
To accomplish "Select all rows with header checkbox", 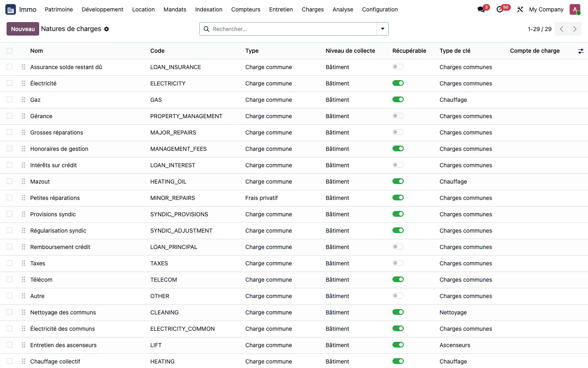I will point(9,51).
